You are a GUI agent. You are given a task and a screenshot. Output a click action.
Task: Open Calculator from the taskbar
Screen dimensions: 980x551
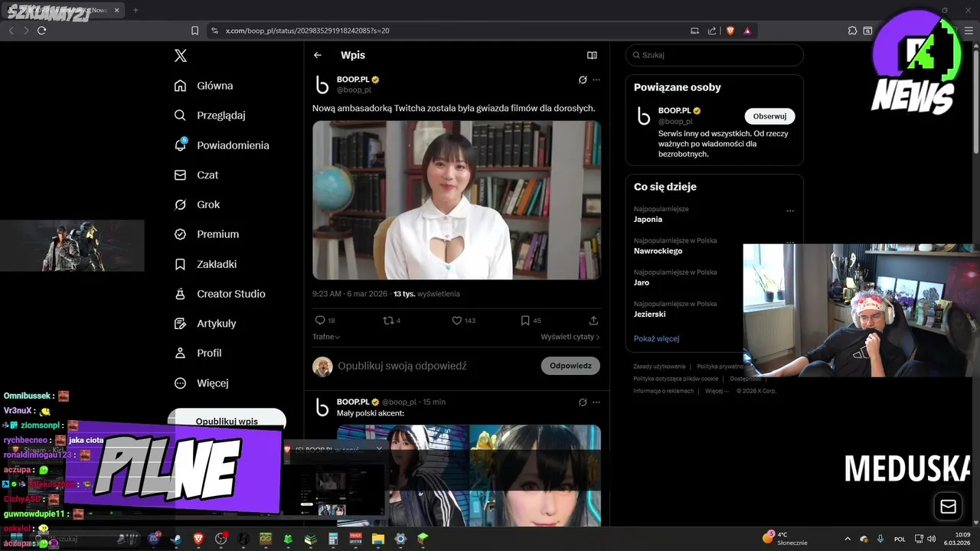click(333, 539)
